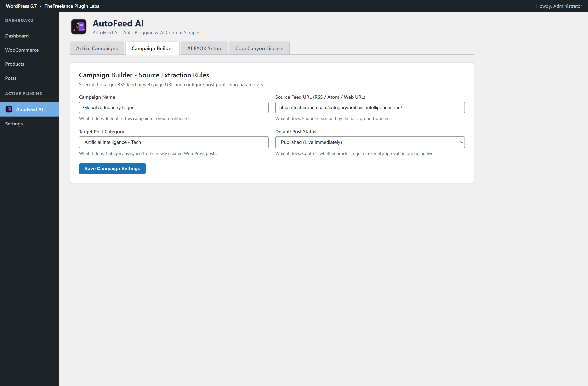Click the 'Default Post Status' label
Image resolution: width=588 pixels, height=386 pixels.
click(295, 131)
